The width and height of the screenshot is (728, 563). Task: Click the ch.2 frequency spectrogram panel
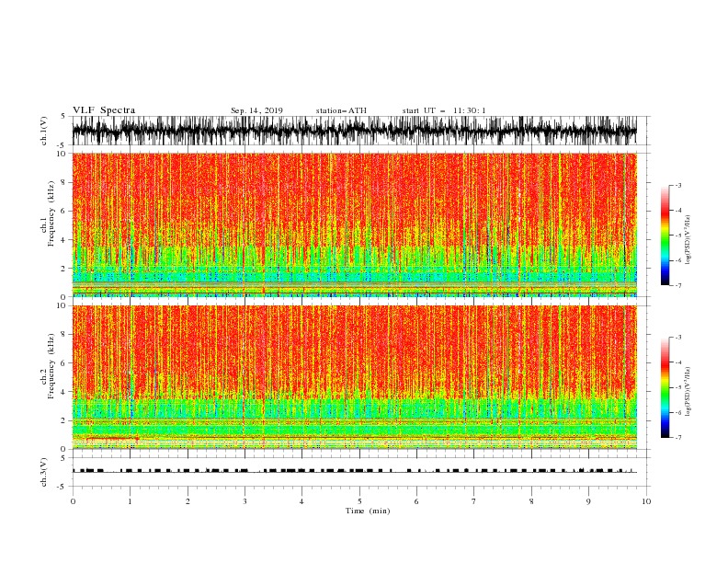[354, 377]
